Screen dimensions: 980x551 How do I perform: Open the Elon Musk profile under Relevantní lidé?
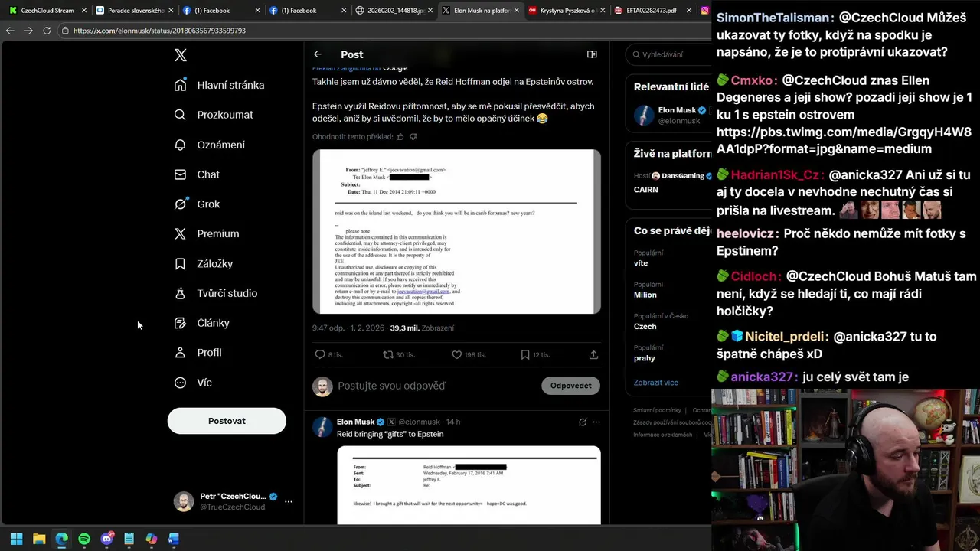coord(670,115)
